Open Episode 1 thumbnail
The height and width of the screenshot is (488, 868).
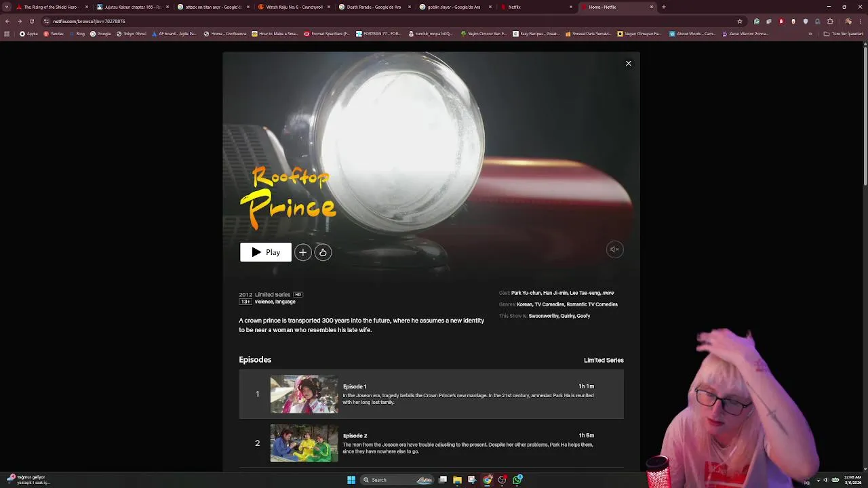pyautogui.click(x=304, y=394)
